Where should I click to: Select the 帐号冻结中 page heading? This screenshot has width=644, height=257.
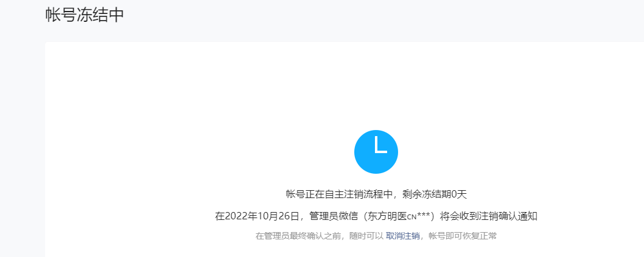[x=85, y=15]
